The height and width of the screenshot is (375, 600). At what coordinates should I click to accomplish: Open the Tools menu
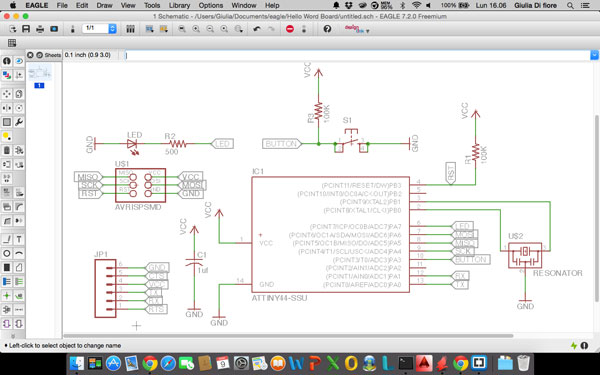(x=152, y=5)
